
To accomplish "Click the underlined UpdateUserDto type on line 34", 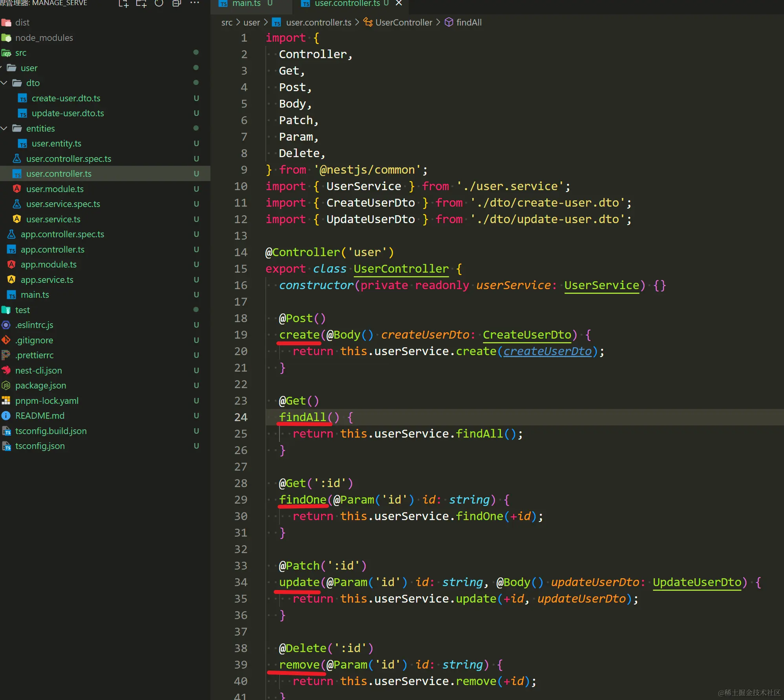I will 697,582.
